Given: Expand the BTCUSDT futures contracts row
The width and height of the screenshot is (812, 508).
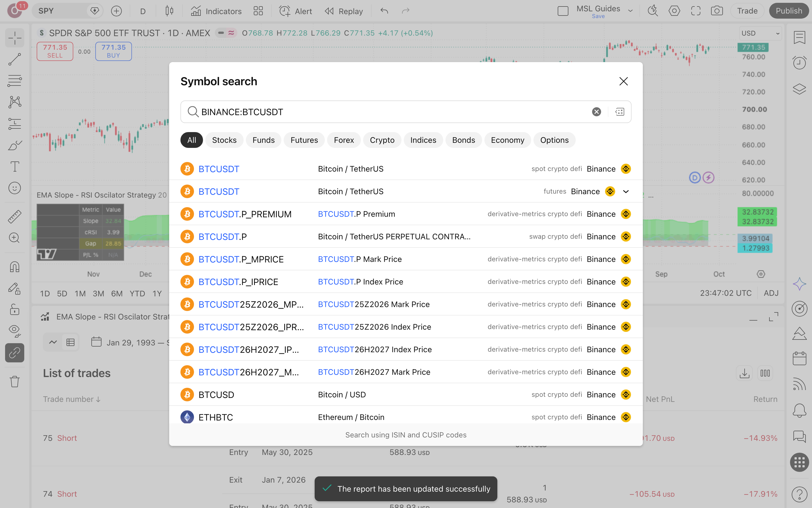Looking at the screenshot, I should [x=626, y=192].
